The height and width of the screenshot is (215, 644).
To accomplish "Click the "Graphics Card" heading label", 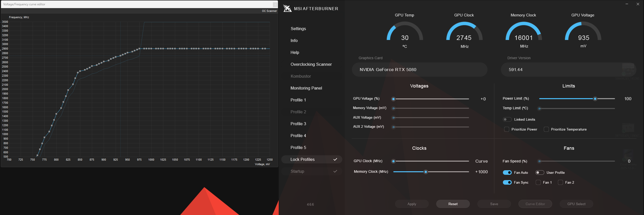I will pos(370,58).
